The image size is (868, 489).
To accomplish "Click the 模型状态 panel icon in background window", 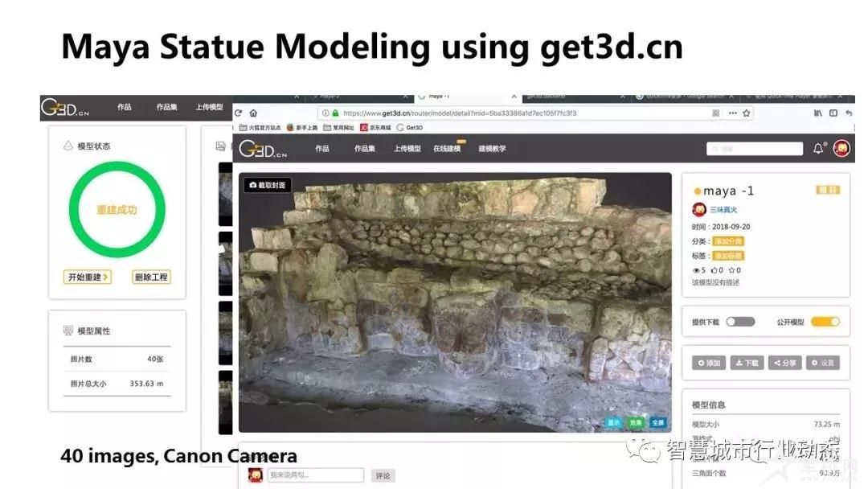I will (68, 146).
